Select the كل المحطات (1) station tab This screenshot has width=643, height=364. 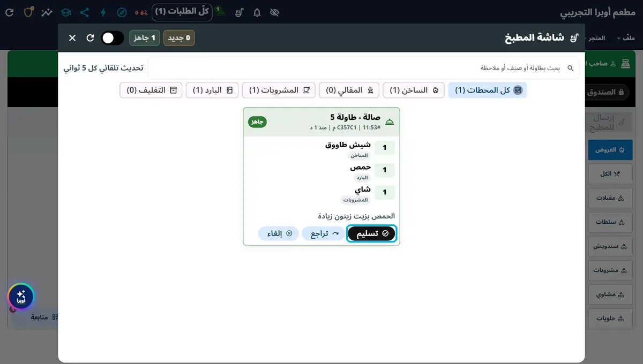pyautogui.click(x=488, y=90)
